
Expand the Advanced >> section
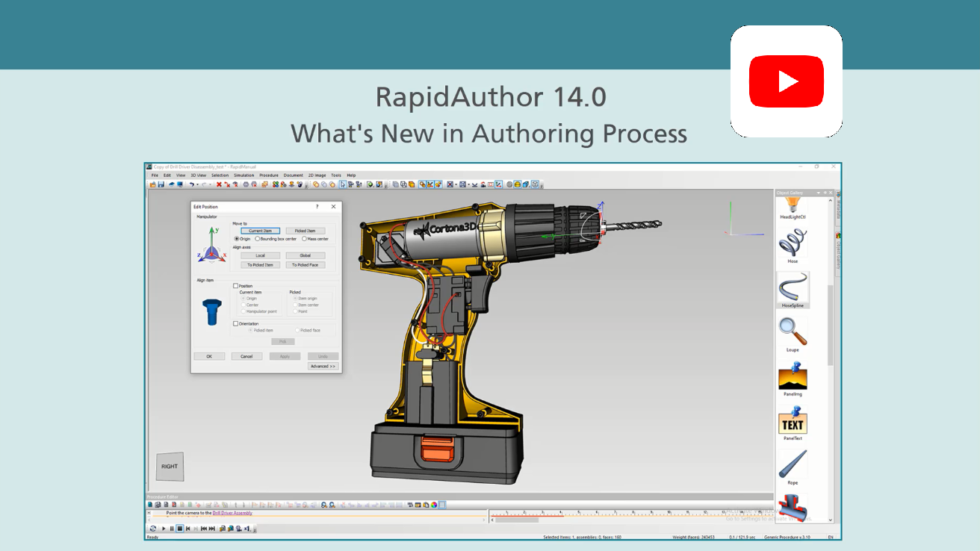323,367
